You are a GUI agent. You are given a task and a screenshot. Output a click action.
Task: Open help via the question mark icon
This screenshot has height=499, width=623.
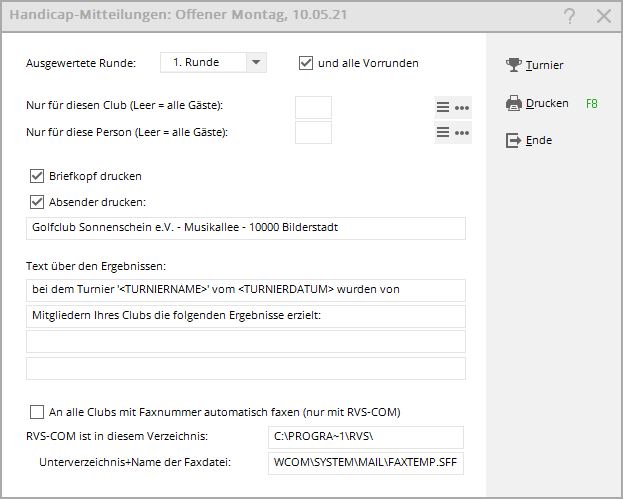point(569,16)
